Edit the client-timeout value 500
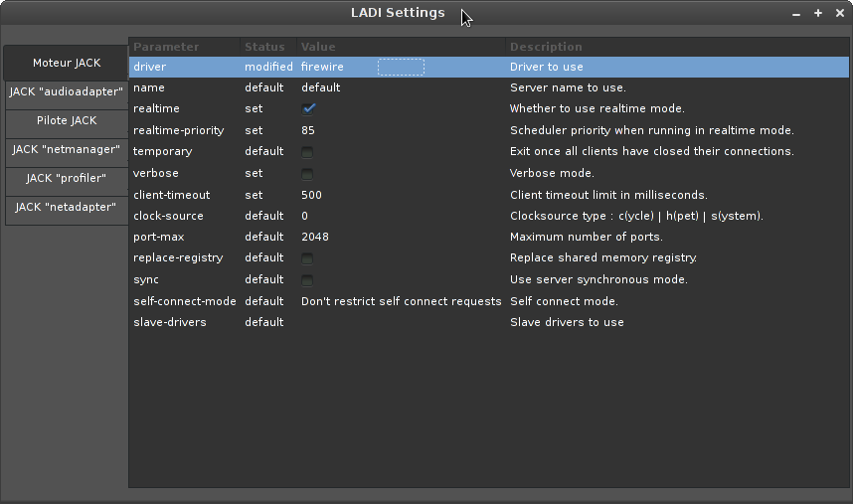This screenshot has height=504, width=853. (311, 195)
